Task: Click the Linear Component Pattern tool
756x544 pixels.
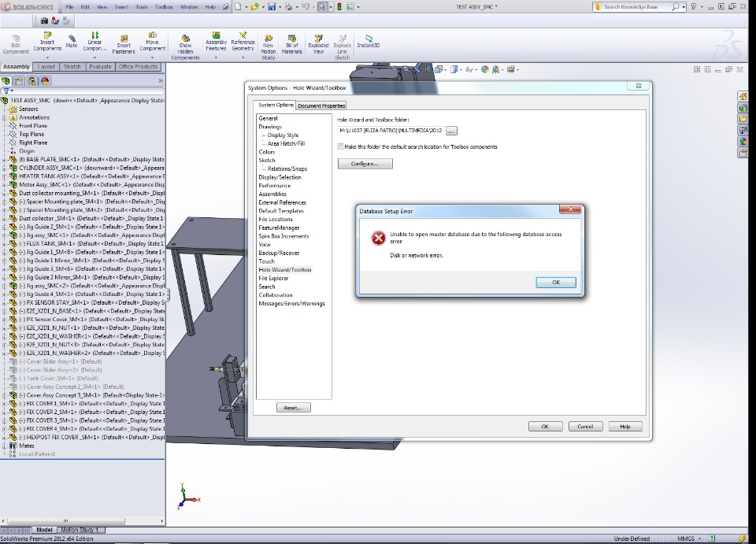Action: 94,42
